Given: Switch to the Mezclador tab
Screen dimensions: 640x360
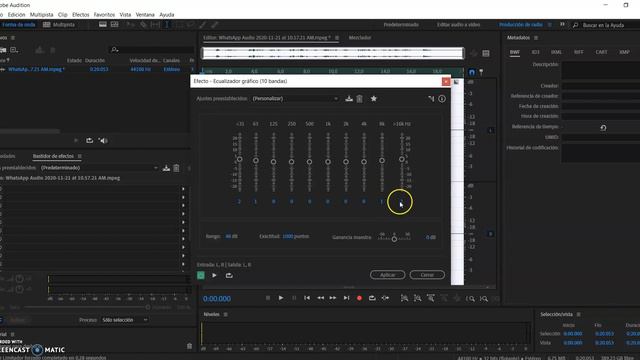Looking at the screenshot, I should [x=360, y=38].
